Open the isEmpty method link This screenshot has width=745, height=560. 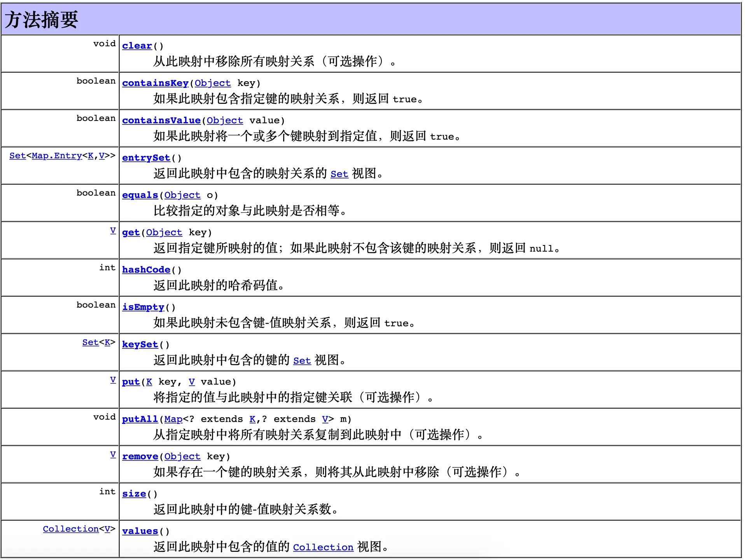pyautogui.click(x=143, y=307)
